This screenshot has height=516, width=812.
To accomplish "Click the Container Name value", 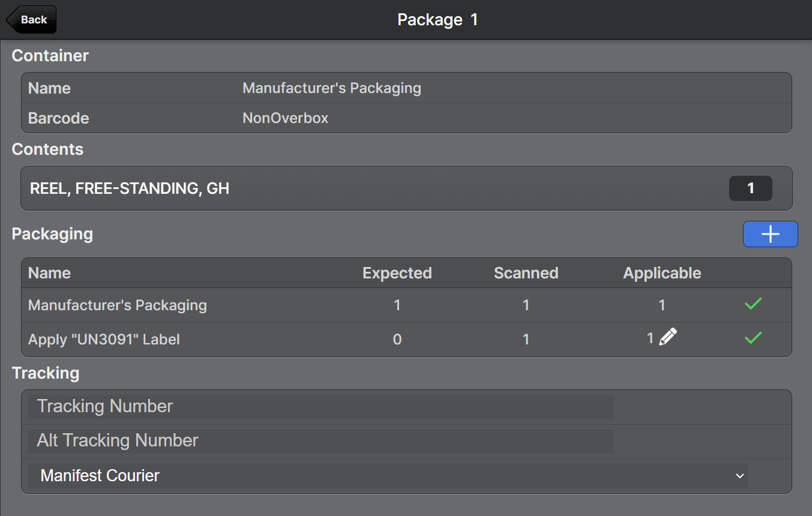I will coord(332,88).
